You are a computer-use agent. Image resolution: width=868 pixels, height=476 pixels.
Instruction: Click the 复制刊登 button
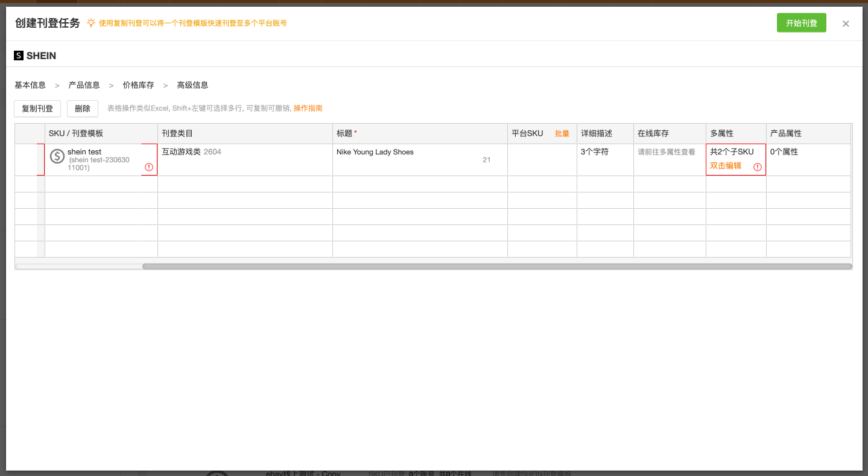(x=37, y=109)
